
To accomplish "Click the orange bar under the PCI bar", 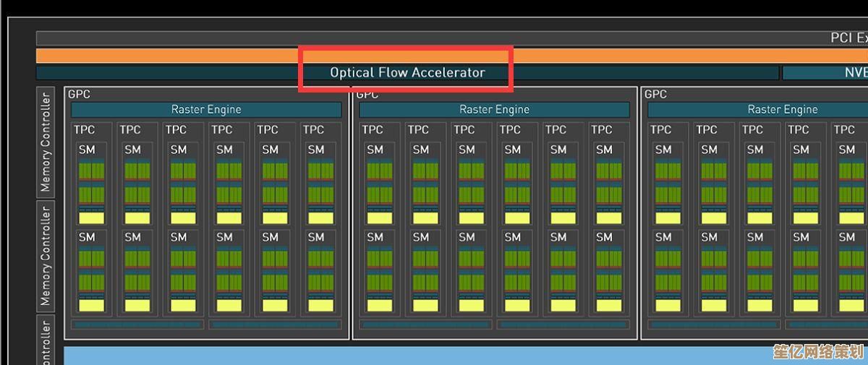I will [x=451, y=56].
